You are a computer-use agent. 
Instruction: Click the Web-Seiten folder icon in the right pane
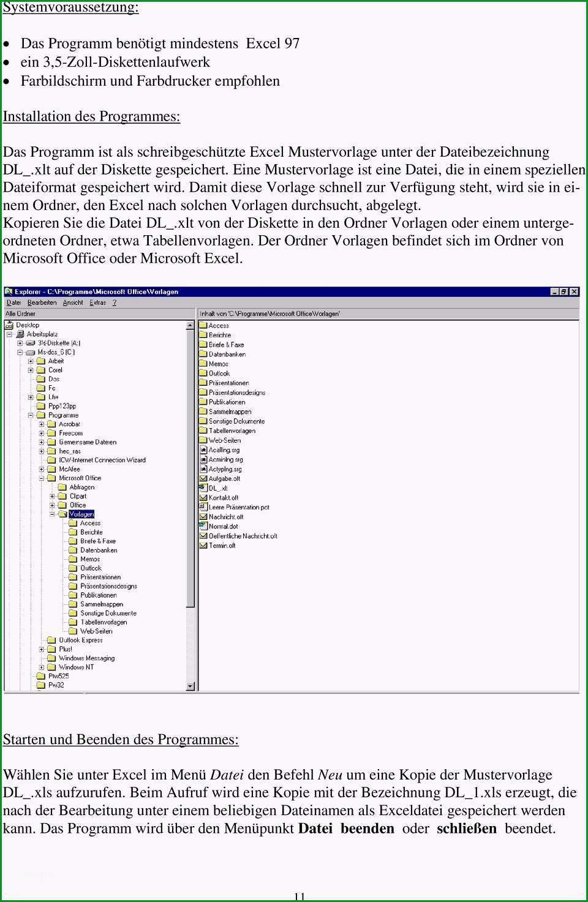pos(203,440)
